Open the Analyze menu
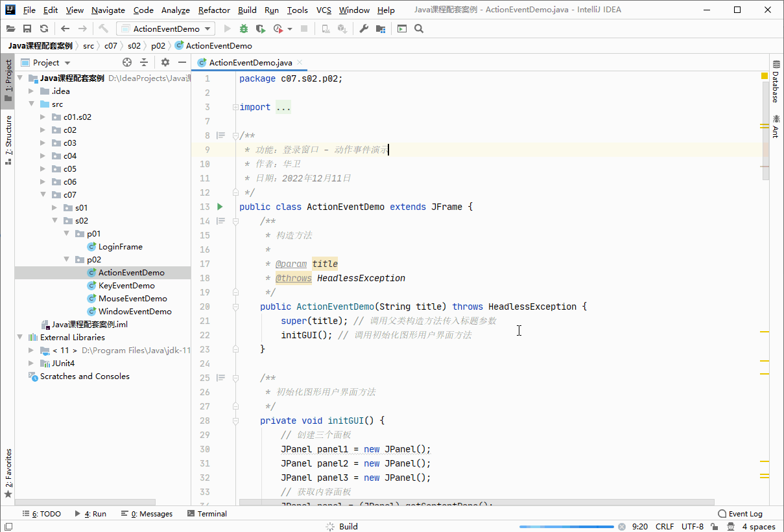The width and height of the screenshot is (784, 532). coord(175,10)
